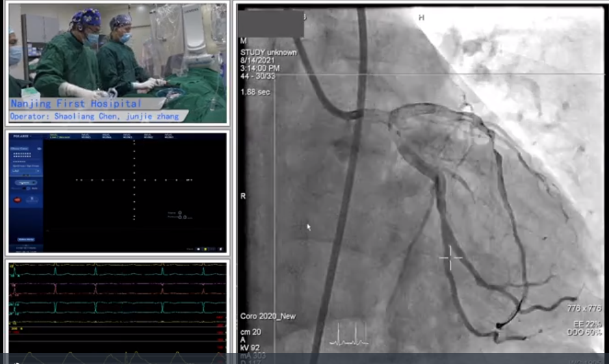This screenshot has width=609, height=364.
Task: Click the white crosshair marker on the angiogram
Action: (450, 257)
